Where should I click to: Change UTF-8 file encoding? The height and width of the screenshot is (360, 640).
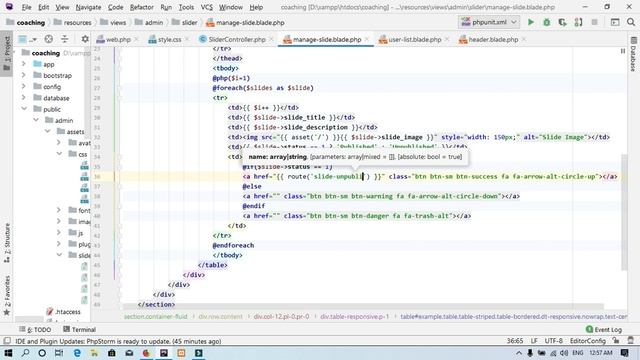[553, 341]
